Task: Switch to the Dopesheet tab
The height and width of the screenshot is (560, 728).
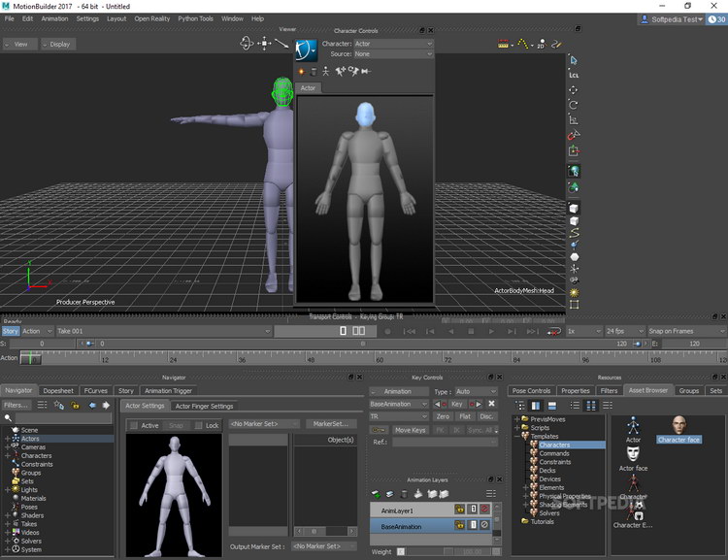Action: click(x=58, y=391)
